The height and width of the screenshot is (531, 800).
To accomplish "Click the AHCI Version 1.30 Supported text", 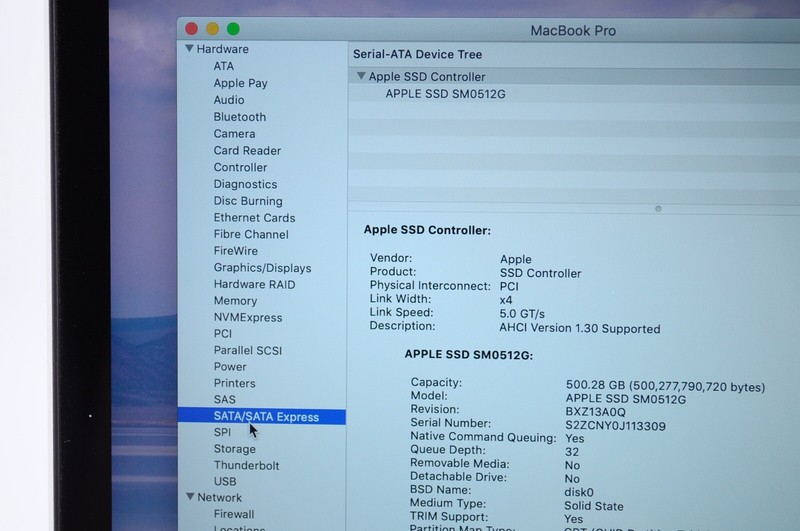I will pos(580,328).
